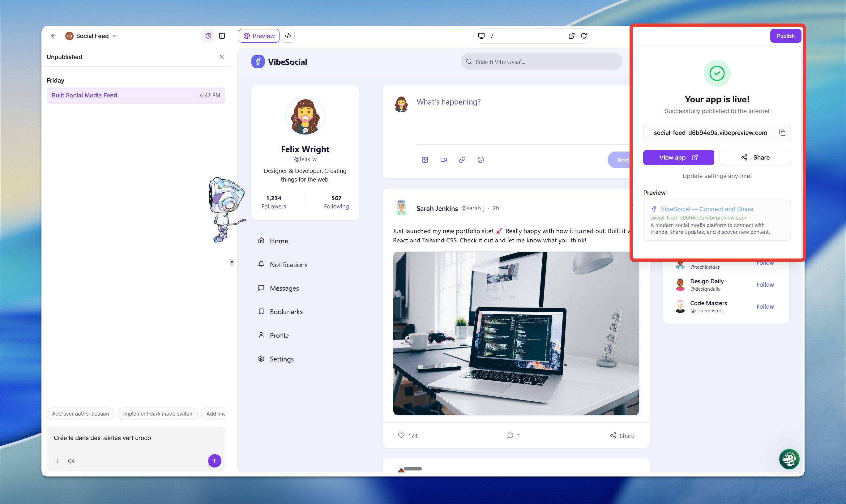Click the small avatar beside the composer

(401, 104)
